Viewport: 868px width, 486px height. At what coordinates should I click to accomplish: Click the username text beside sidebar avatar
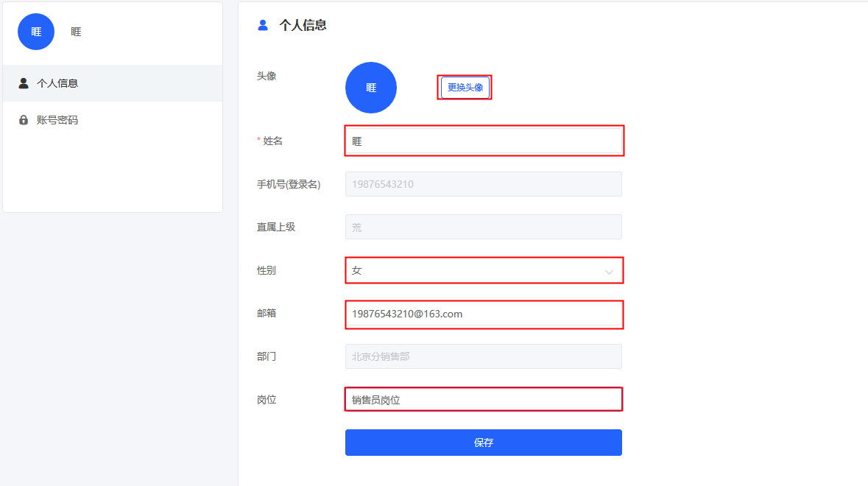click(76, 32)
